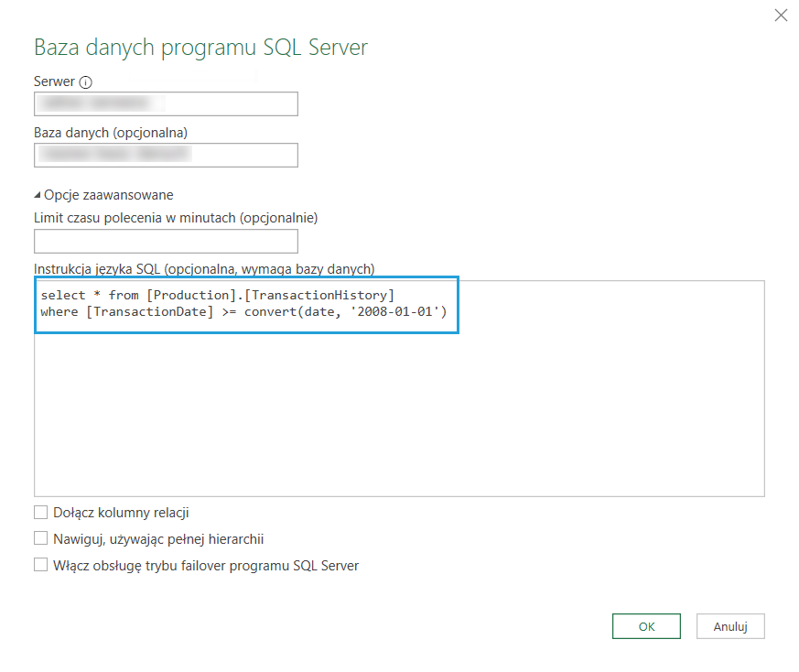Check Włącz obsługę trybu failover option
Viewport: 799px width, 672px height.
pos(40,566)
